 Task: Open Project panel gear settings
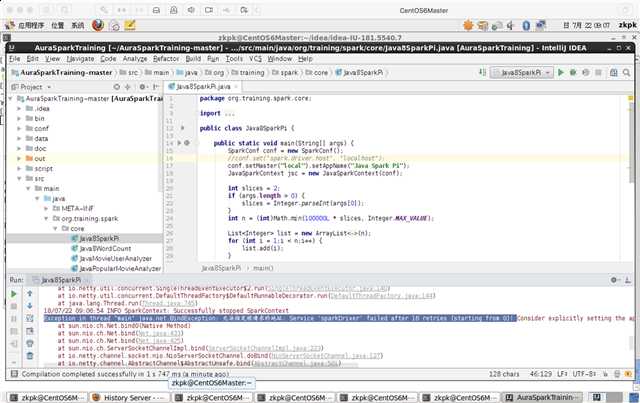click(143, 87)
